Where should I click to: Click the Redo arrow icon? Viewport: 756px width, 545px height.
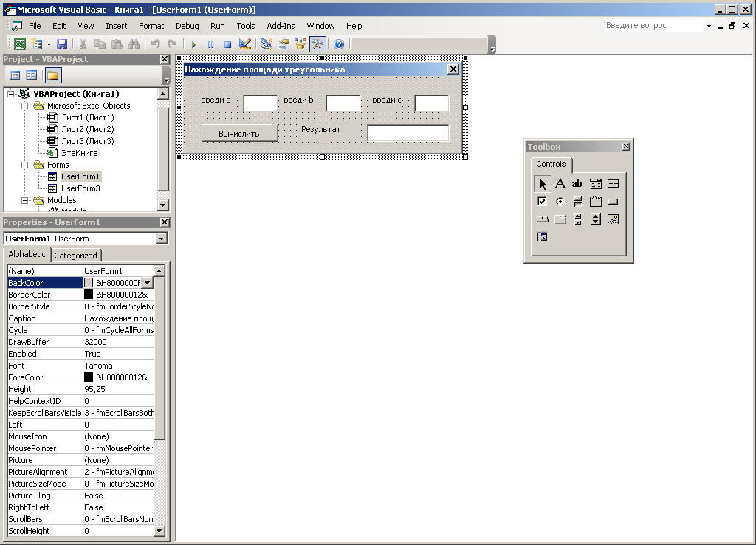click(x=172, y=44)
